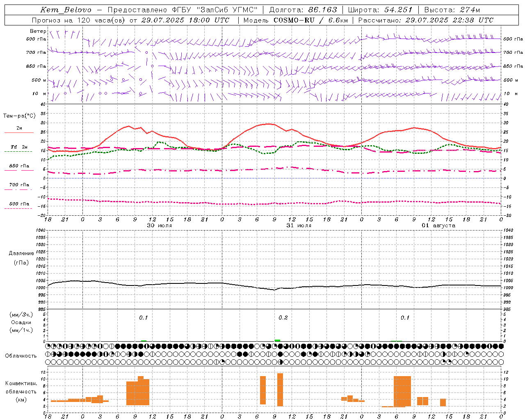
Task: Click the 'Долгота: 86.163' header value
Action: pos(303,10)
